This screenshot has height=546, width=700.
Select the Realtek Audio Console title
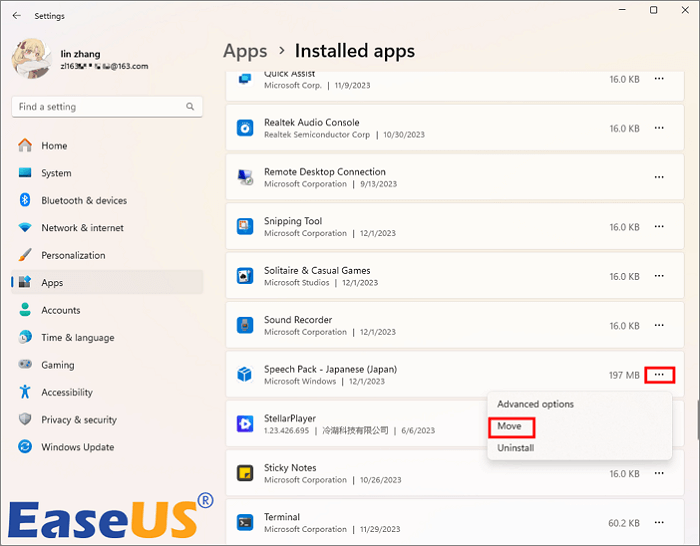tap(312, 123)
